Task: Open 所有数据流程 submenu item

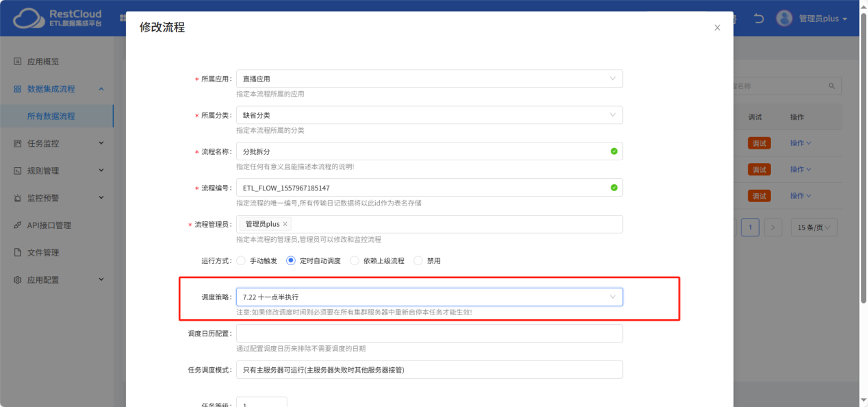Action: coord(57,116)
